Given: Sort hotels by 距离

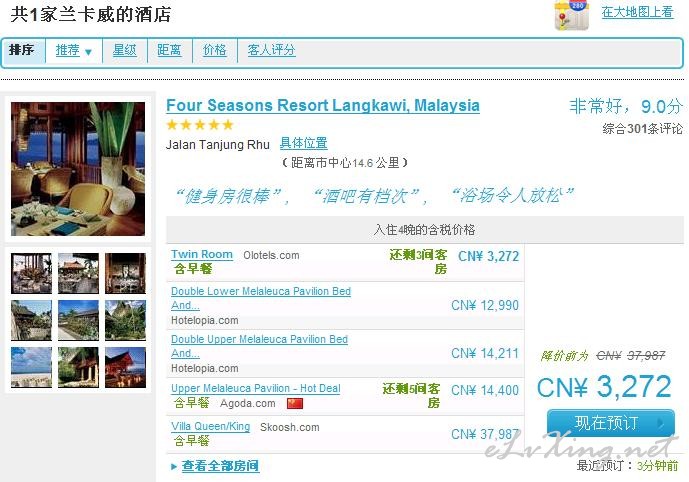Looking at the screenshot, I should 169,50.
